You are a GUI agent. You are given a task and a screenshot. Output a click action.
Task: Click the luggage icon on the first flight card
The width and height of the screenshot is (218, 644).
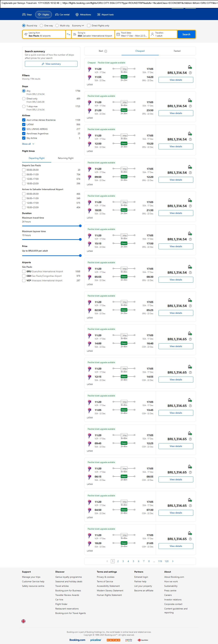190,67
